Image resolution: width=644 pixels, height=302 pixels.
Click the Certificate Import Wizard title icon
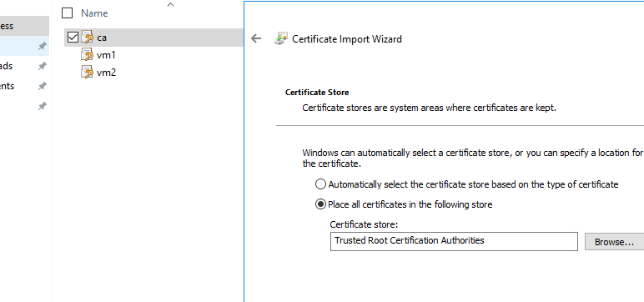pyautogui.click(x=281, y=38)
